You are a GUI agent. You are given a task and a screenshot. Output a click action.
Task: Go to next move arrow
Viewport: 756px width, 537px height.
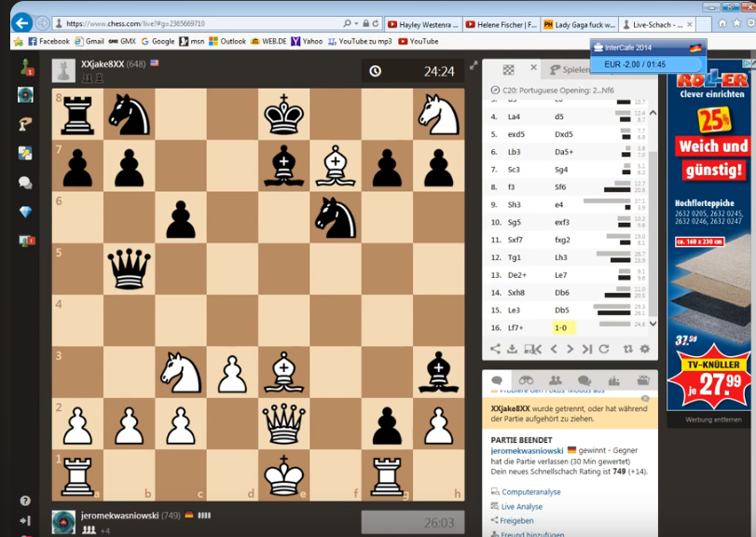click(570, 349)
